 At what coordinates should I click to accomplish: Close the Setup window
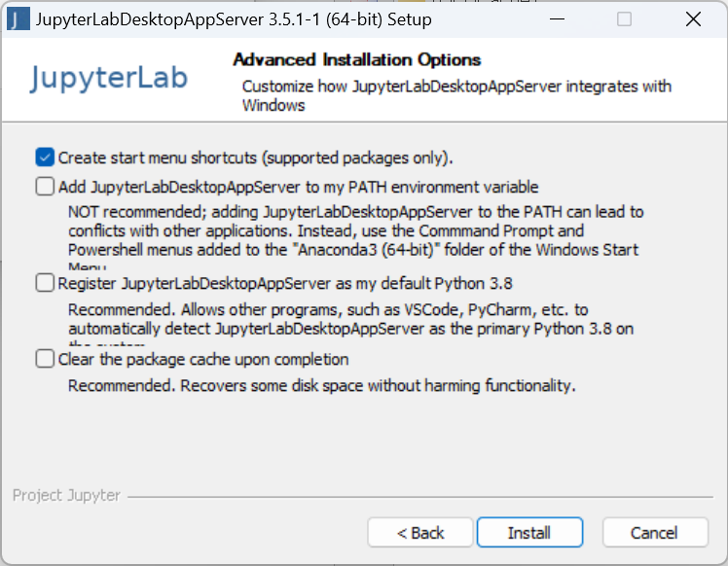pyautogui.click(x=693, y=19)
